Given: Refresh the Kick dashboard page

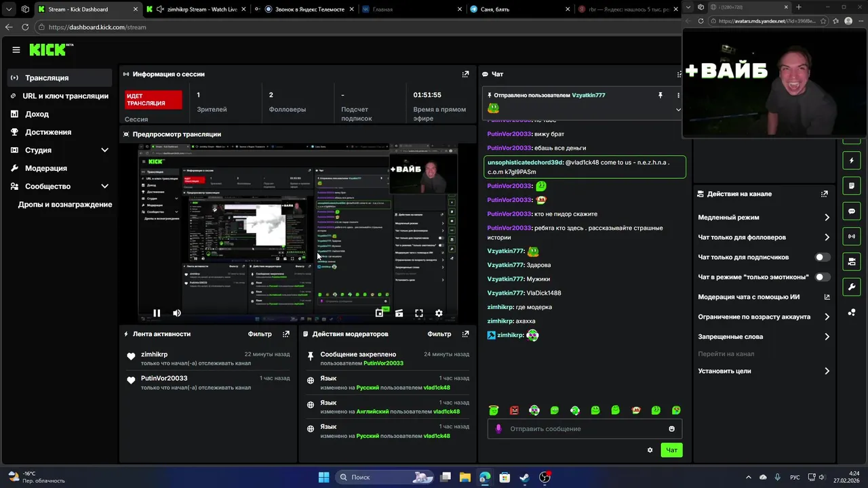Looking at the screenshot, I should point(25,27).
